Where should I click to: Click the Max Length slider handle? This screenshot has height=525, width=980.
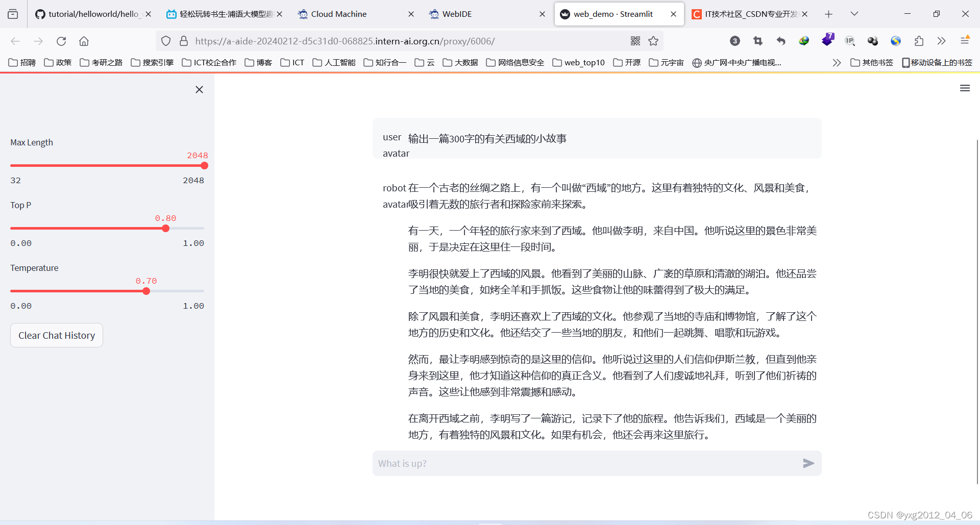click(x=205, y=166)
